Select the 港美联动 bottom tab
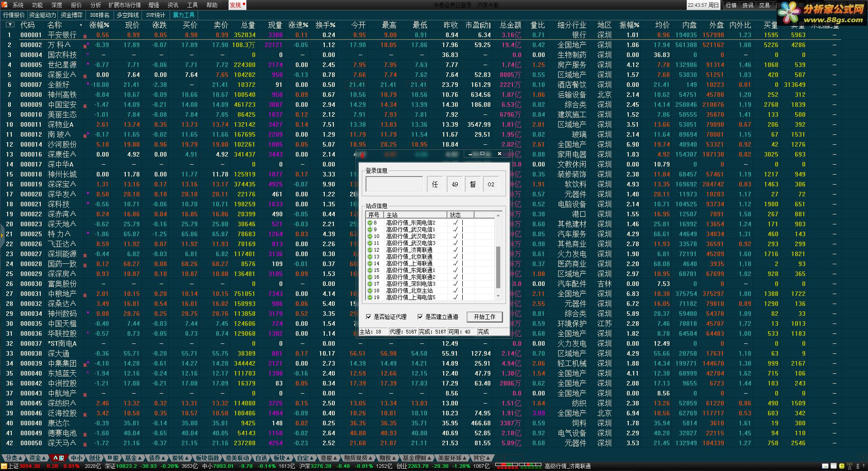Image resolution: width=868 pixels, height=471 pixels. 237,458
